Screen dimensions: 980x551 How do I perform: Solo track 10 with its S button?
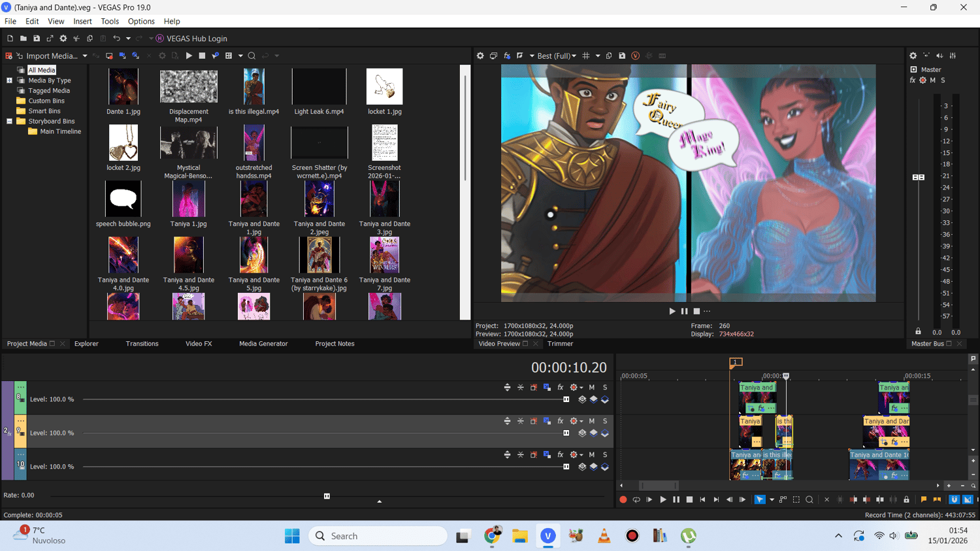(605, 455)
